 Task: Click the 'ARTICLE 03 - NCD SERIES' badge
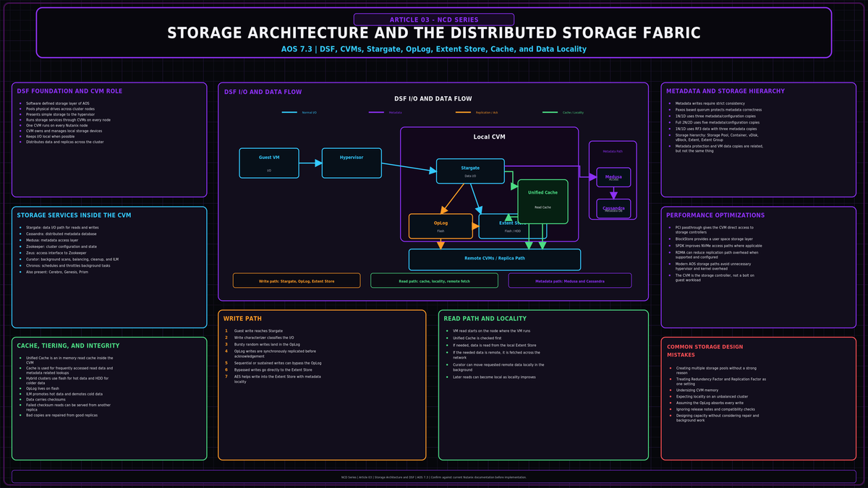pos(434,20)
